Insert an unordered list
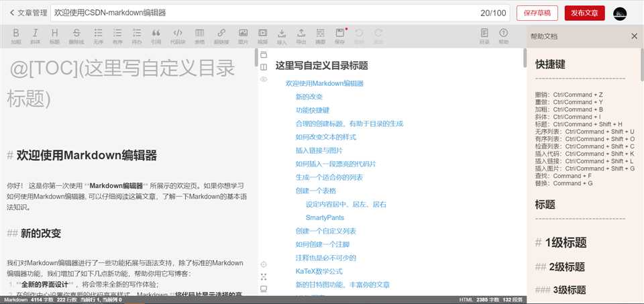The image size is (644, 304). pos(98,36)
